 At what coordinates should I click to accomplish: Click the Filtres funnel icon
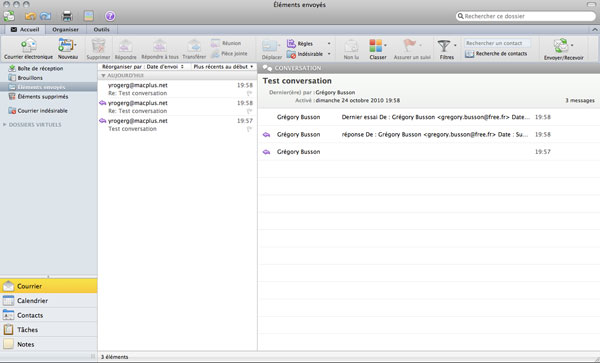(x=444, y=46)
